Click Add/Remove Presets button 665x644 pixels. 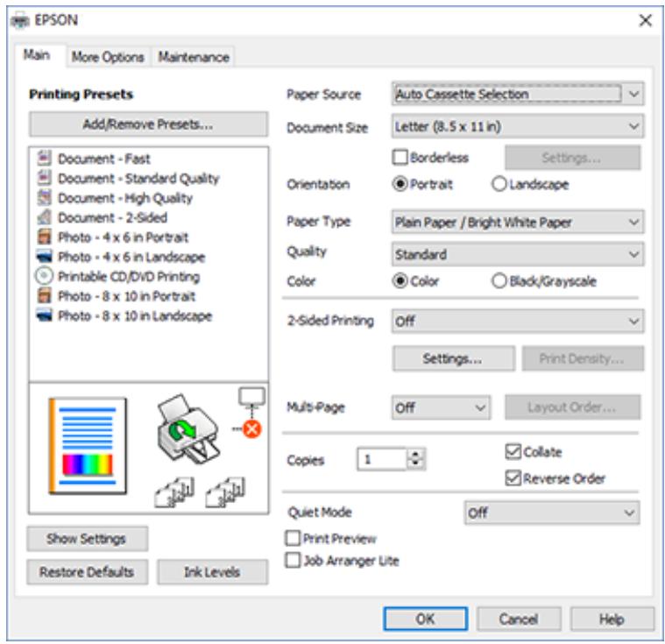148,124
